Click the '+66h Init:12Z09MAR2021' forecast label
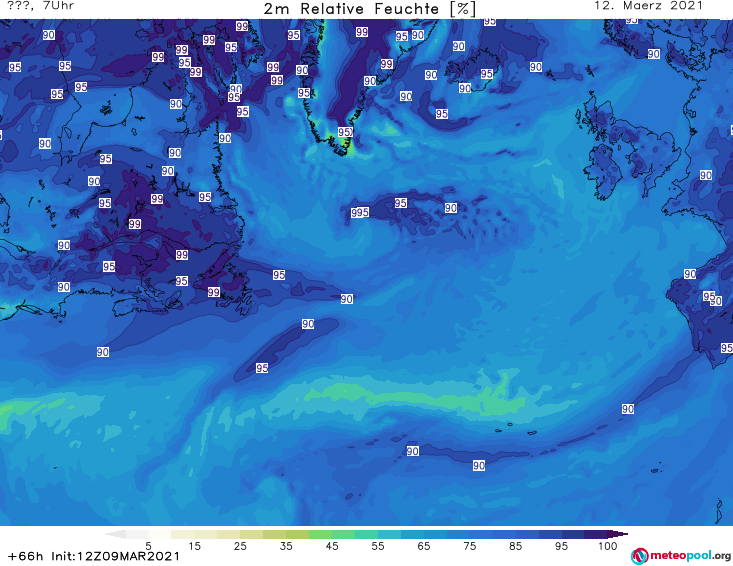This screenshot has height=566, width=733. pos(94,556)
